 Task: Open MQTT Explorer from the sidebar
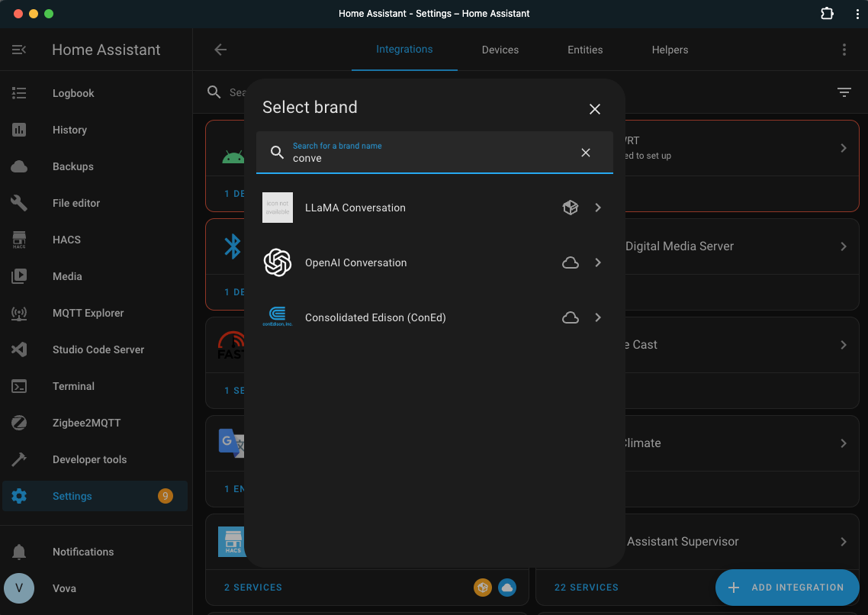(86, 313)
